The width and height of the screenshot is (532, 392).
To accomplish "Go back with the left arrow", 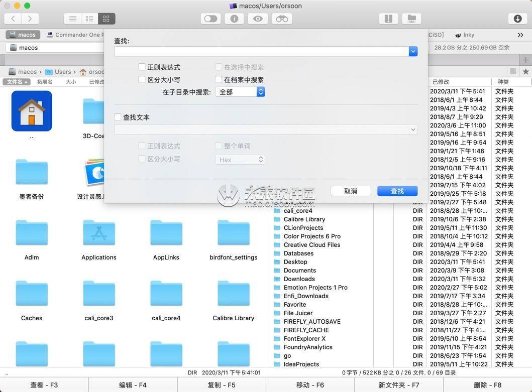I will (13, 19).
